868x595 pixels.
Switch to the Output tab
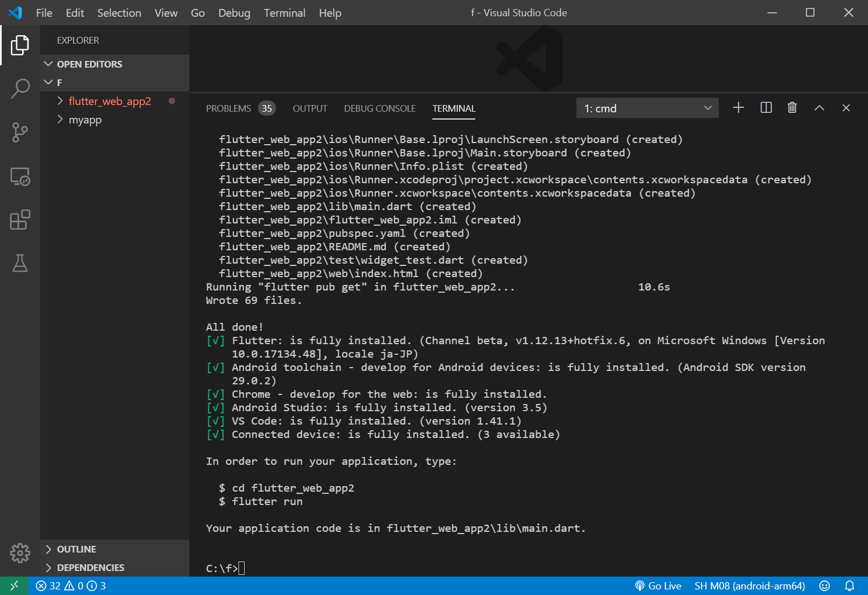[310, 108]
